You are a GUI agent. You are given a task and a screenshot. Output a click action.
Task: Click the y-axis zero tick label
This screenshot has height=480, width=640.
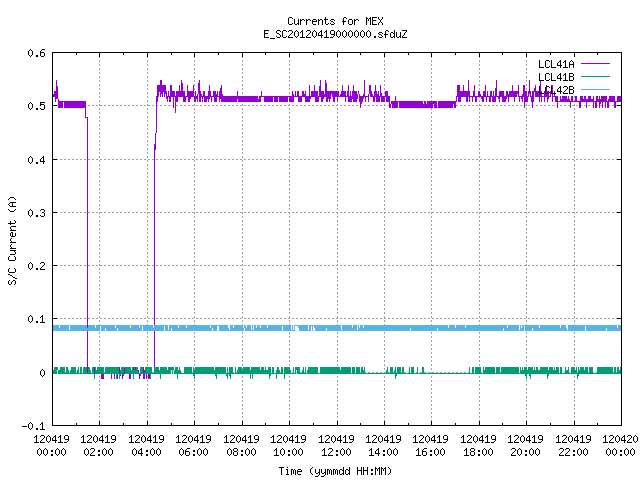pyautogui.click(x=42, y=373)
